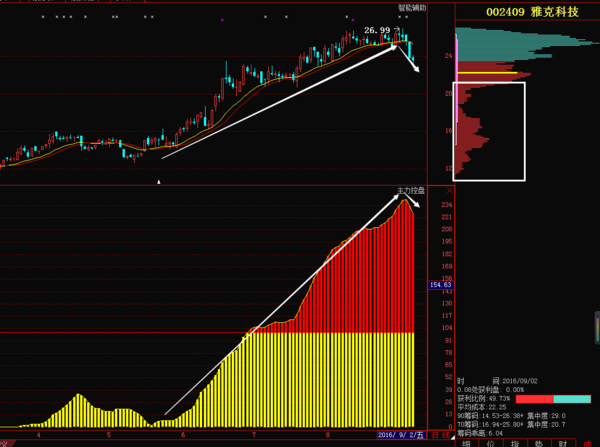Select the stock title 002409 雅克科技
The height and width of the screenshot is (447, 600).
[x=532, y=12]
